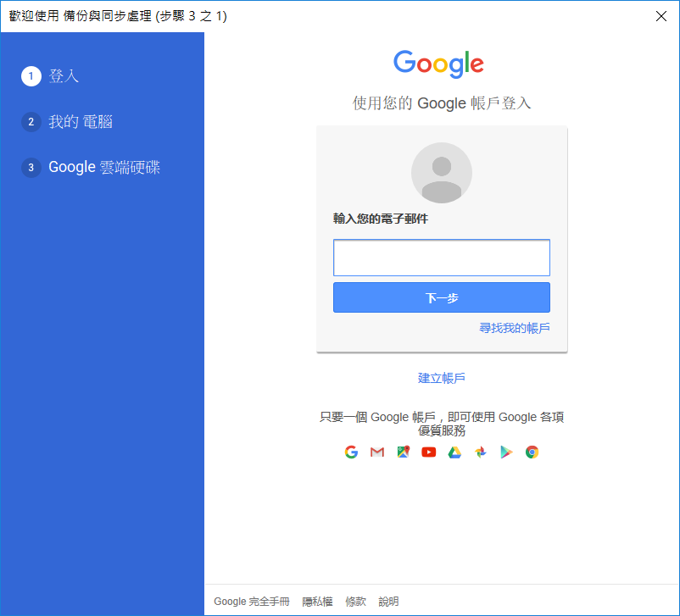Open the Google 完全手冊 footer link
Screen dimensions: 680x616
252,602
